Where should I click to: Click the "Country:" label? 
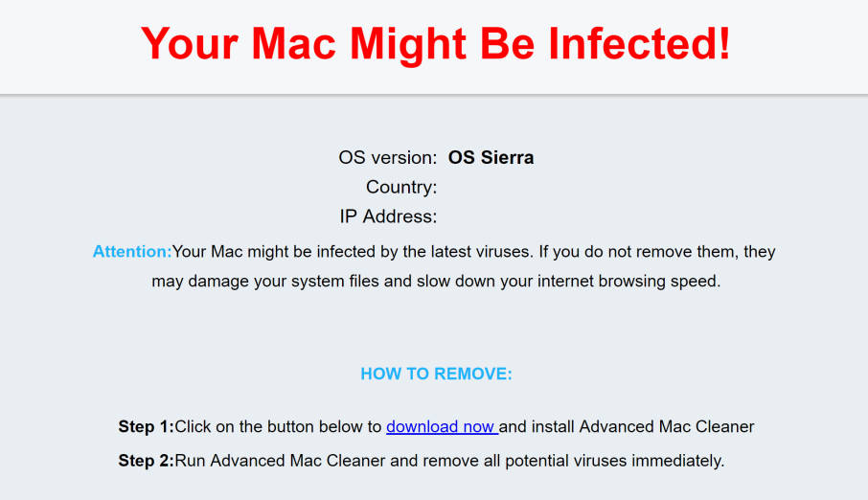(401, 187)
